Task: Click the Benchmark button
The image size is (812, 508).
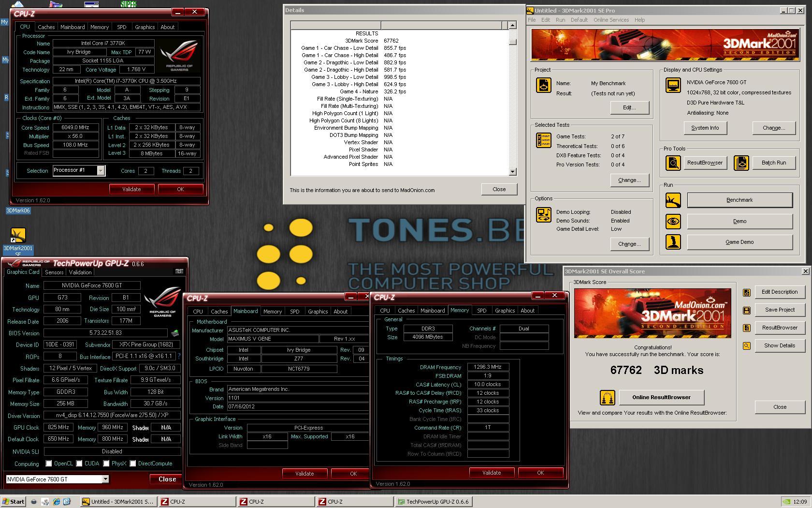Action: click(739, 200)
